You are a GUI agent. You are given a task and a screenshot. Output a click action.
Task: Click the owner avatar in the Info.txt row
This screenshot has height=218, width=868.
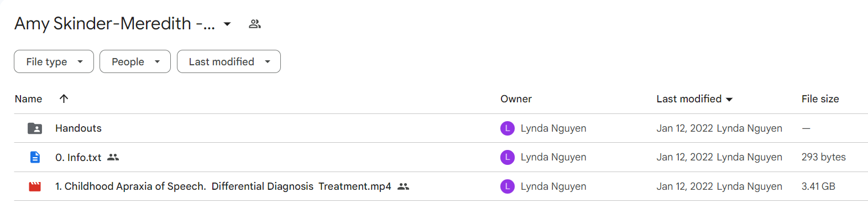coord(508,157)
